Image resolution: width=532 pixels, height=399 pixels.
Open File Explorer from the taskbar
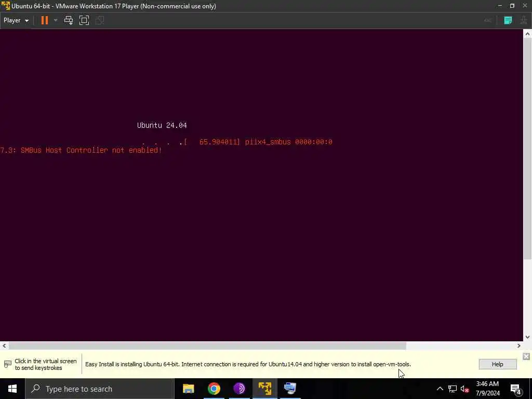[188, 389]
